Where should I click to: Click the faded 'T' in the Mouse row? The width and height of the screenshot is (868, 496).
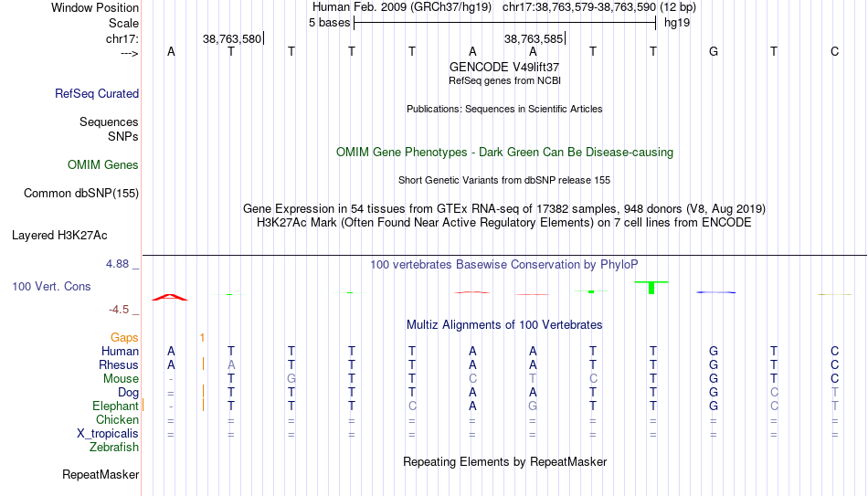(x=533, y=379)
